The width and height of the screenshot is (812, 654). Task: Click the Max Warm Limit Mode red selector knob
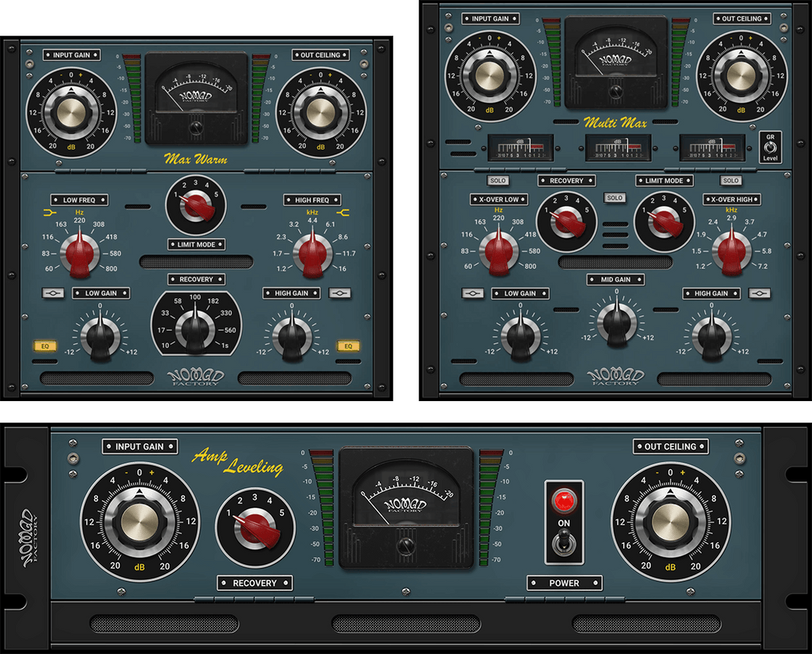(x=197, y=205)
